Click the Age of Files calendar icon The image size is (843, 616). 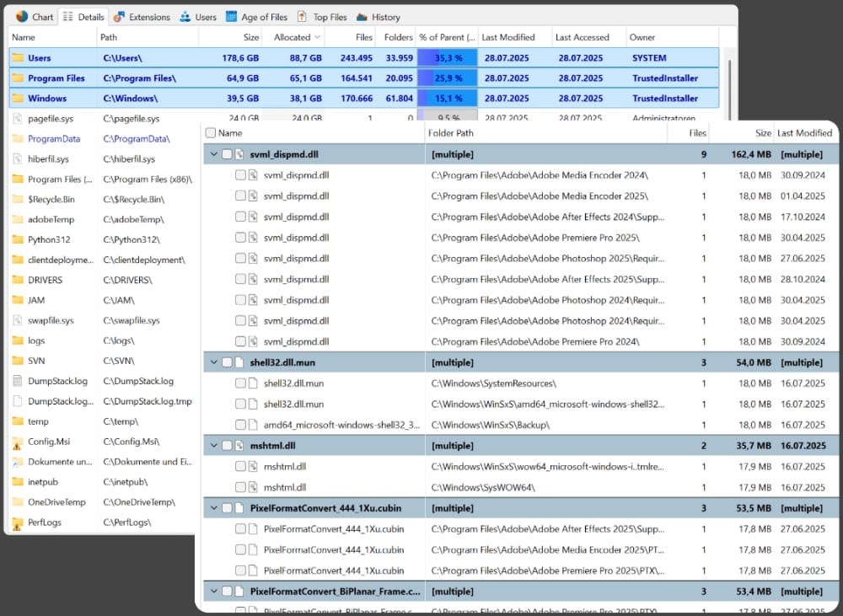click(231, 17)
